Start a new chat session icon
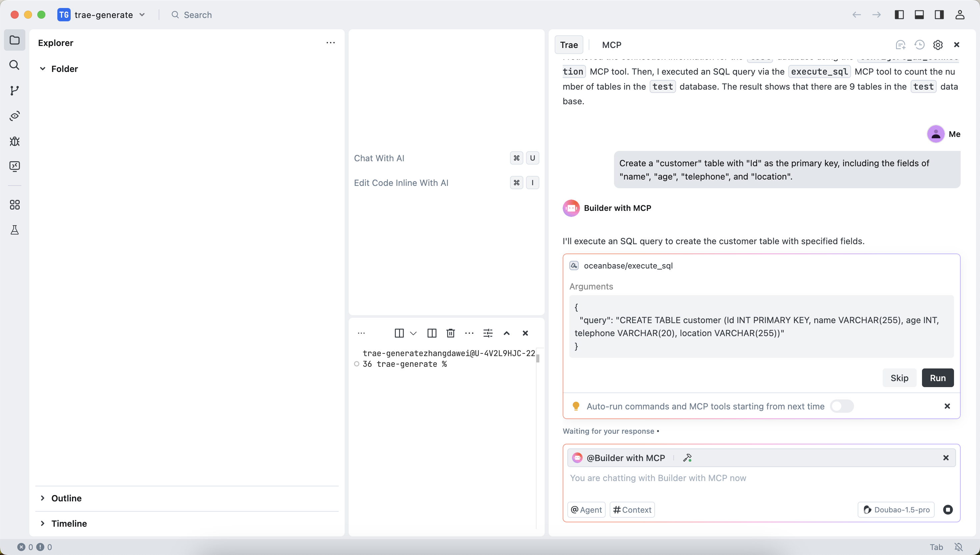Screen dimensions: 980x555 pyautogui.click(x=900, y=45)
